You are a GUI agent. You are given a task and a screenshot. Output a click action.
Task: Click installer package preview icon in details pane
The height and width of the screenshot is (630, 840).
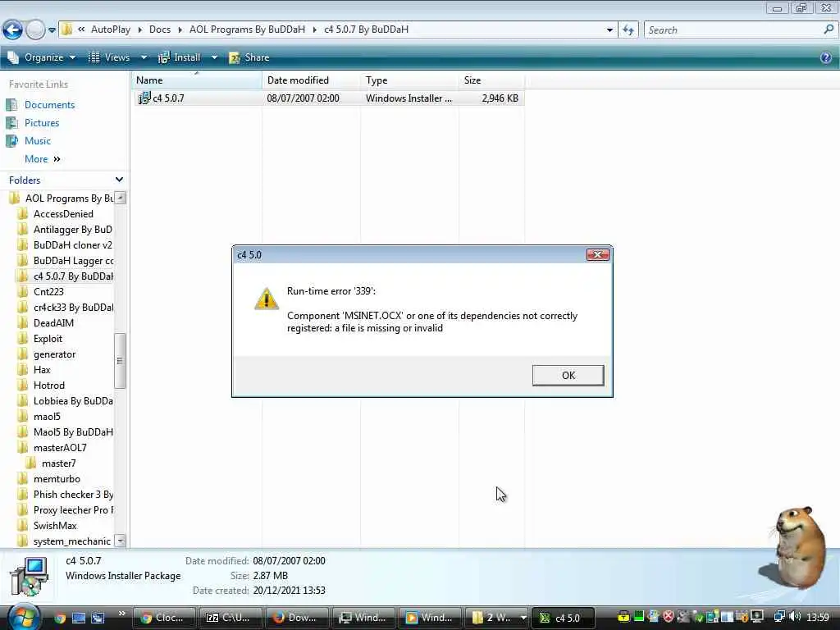(x=29, y=577)
